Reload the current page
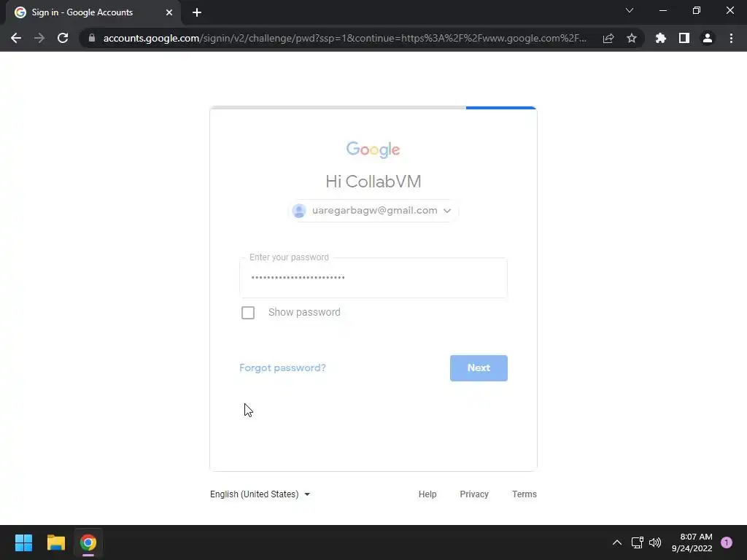The width and height of the screenshot is (747, 560). pyautogui.click(x=63, y=38)
